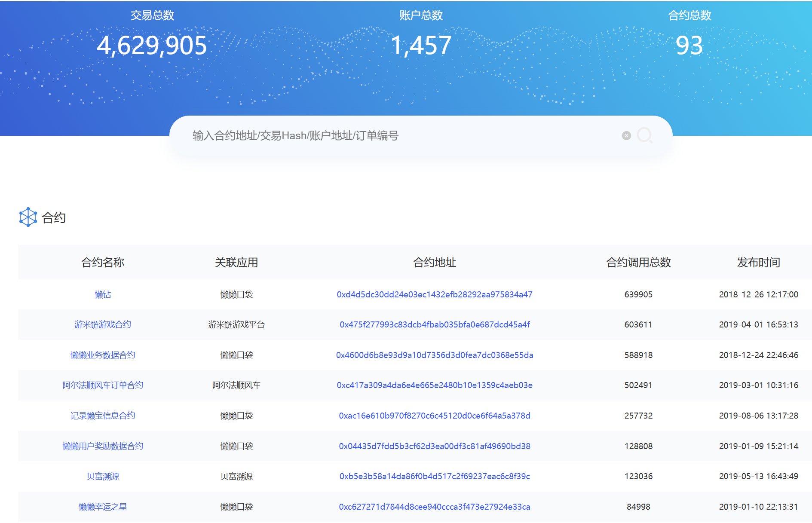The image size is (812, 523).
Task: Open the 懒懒业务数据合约 contract link
Action: [x=103, y=355]
